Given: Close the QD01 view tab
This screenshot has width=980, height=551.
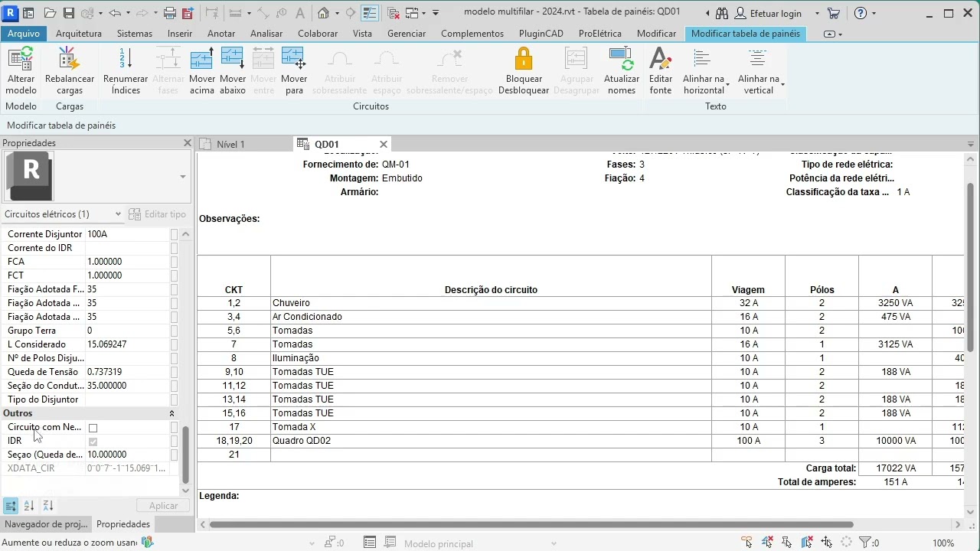Looking at the screenshot, I should 384,144.
